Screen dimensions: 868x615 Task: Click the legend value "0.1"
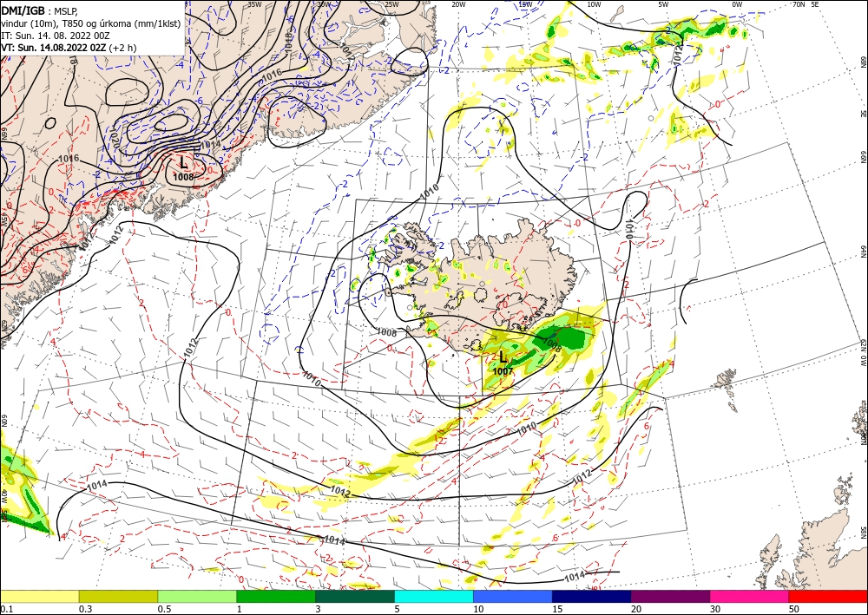tap(6, 609)
